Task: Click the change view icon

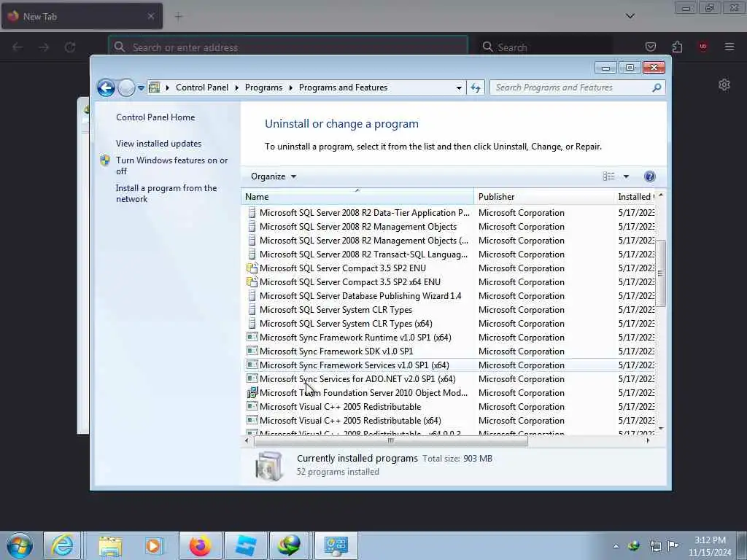Action: tap(609, 176)
